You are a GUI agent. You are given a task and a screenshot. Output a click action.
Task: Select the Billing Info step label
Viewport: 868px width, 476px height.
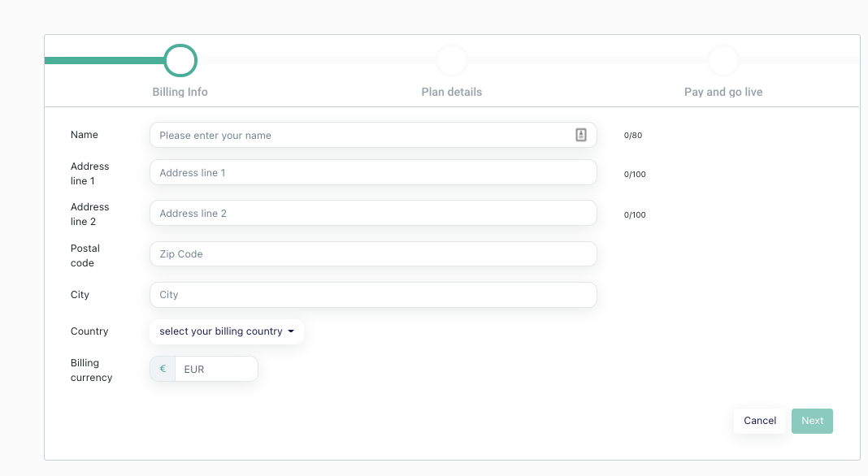[x=180, y=92]
